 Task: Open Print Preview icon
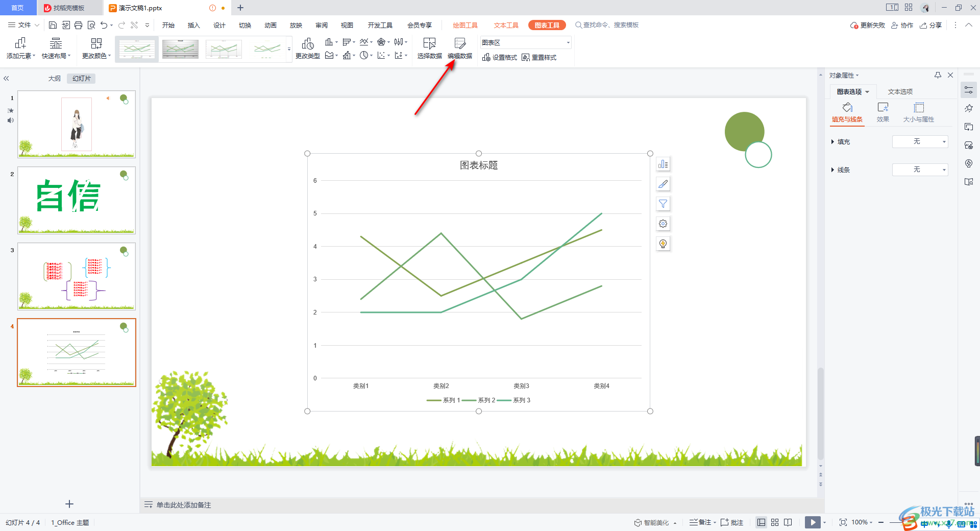[x=91, y=25]
